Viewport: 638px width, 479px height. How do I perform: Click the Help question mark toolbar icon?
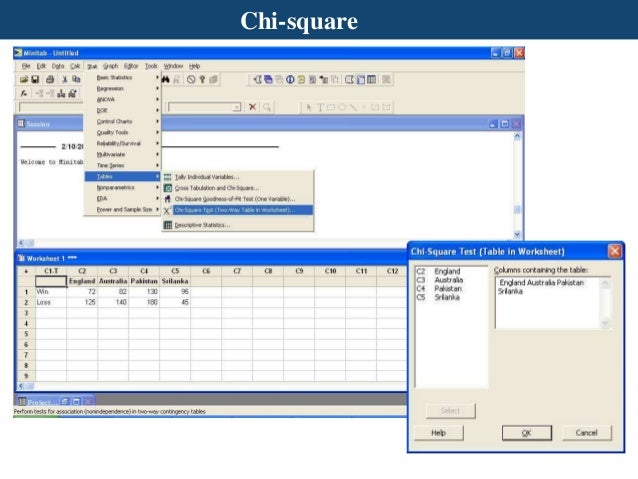pyautogui.click(x=202, y=79)
